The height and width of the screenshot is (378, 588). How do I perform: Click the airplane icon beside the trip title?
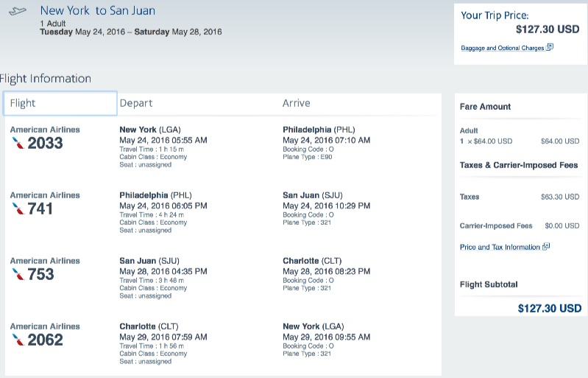[17, 12]
